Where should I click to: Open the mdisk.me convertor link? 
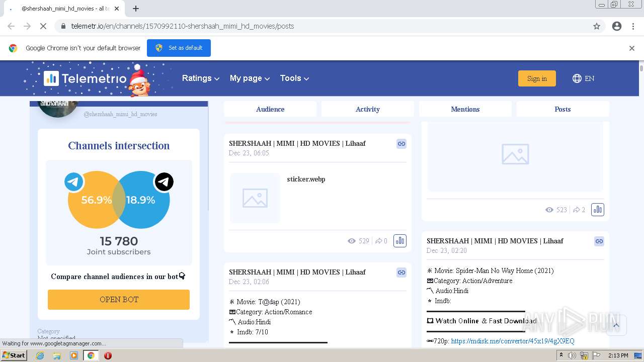(x=513, y=341)
